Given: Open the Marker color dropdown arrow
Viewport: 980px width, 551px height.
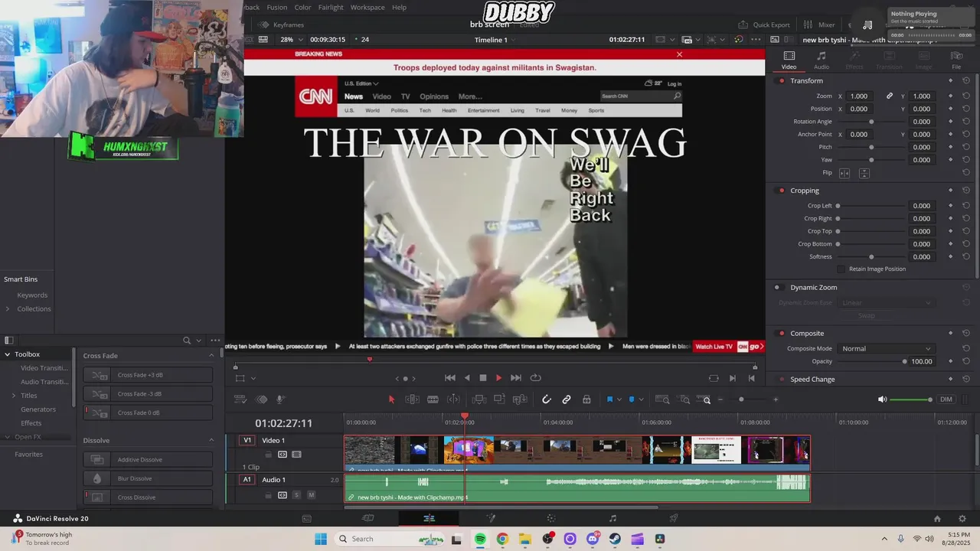Looking at the screenshot, I should tap(641, 399).
